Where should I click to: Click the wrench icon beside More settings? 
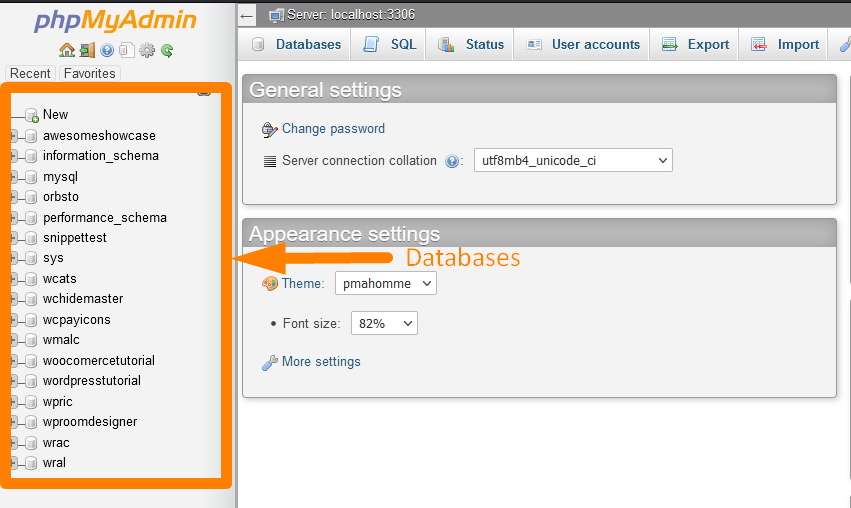[269, 363]
